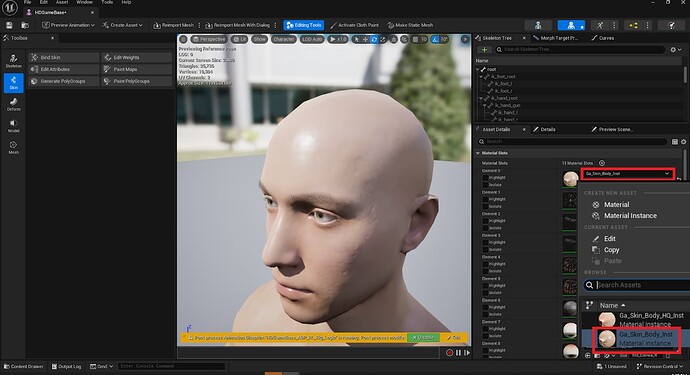
Task: Click the viewport options hamburger icon
Action: coord(184,40)
